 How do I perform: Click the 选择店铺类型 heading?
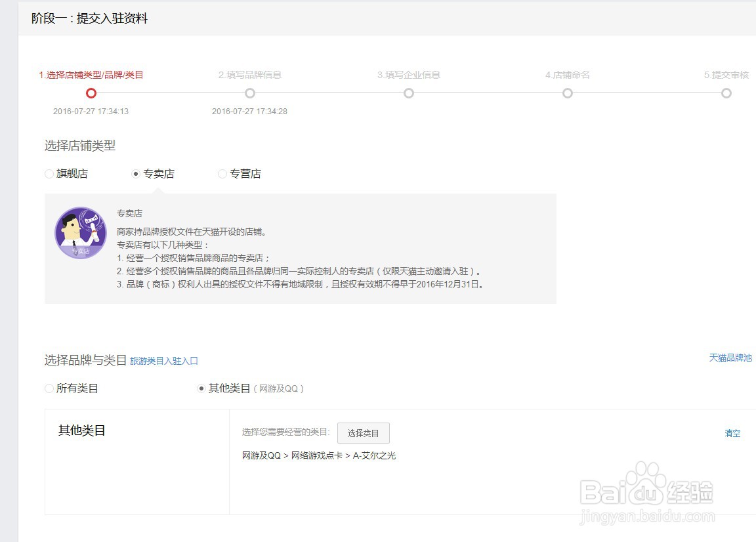click(80, 146)
